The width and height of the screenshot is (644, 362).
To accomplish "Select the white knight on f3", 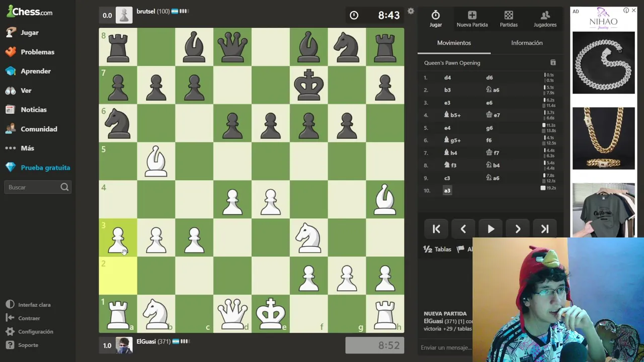I will coord(308,237).
